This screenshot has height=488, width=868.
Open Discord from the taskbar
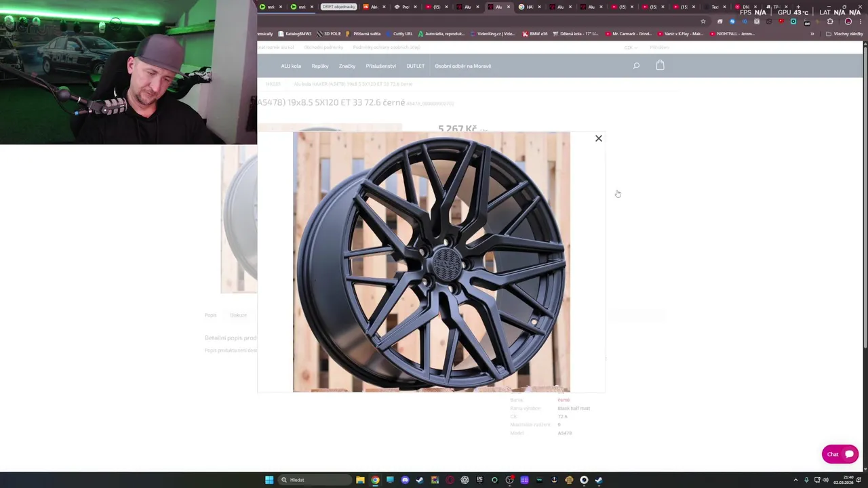[x=405, y=480]
